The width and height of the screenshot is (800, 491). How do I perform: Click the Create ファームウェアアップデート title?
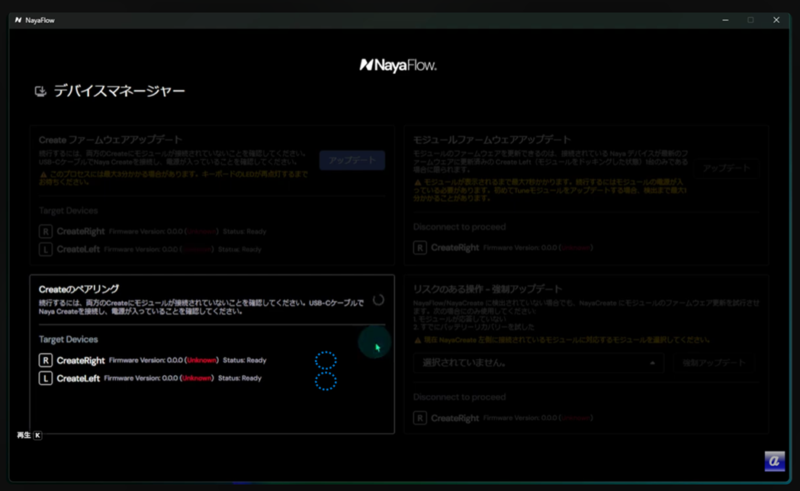(x=111, y=140)
